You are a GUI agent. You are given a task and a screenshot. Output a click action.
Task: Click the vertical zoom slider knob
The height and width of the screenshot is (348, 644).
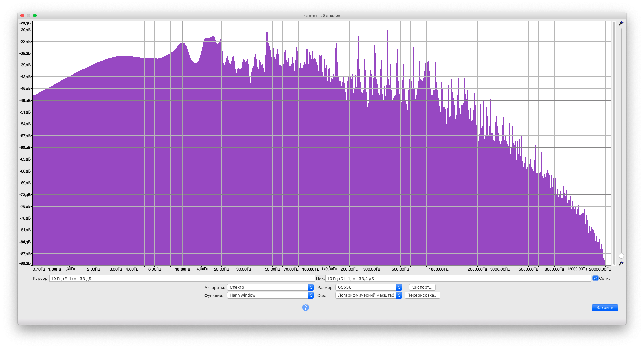(621, 256)
